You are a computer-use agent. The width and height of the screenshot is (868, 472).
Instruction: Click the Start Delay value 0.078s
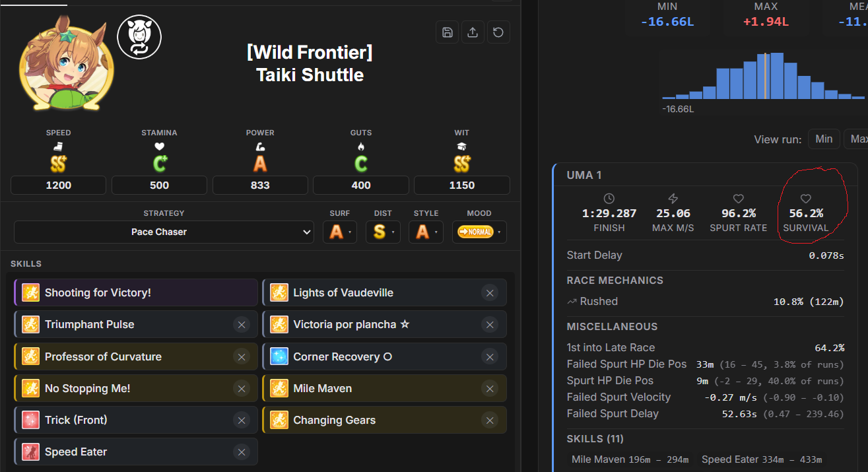pos(826,255)
